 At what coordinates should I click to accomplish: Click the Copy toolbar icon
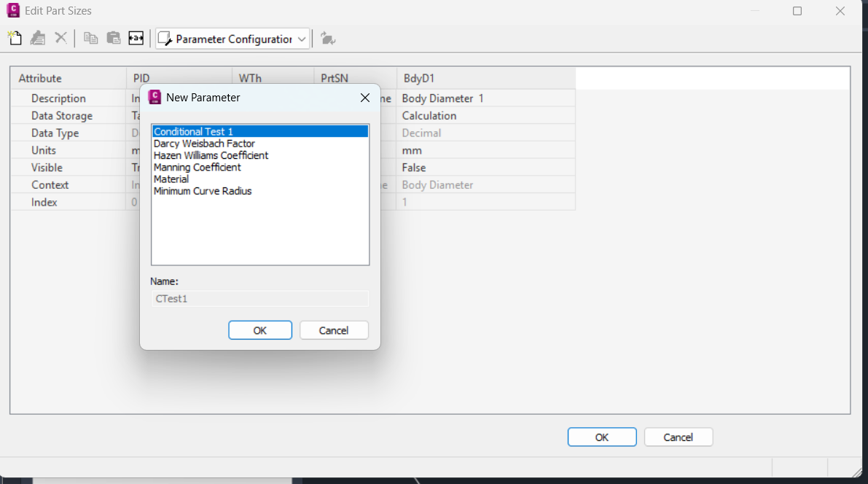click(91, 38)
